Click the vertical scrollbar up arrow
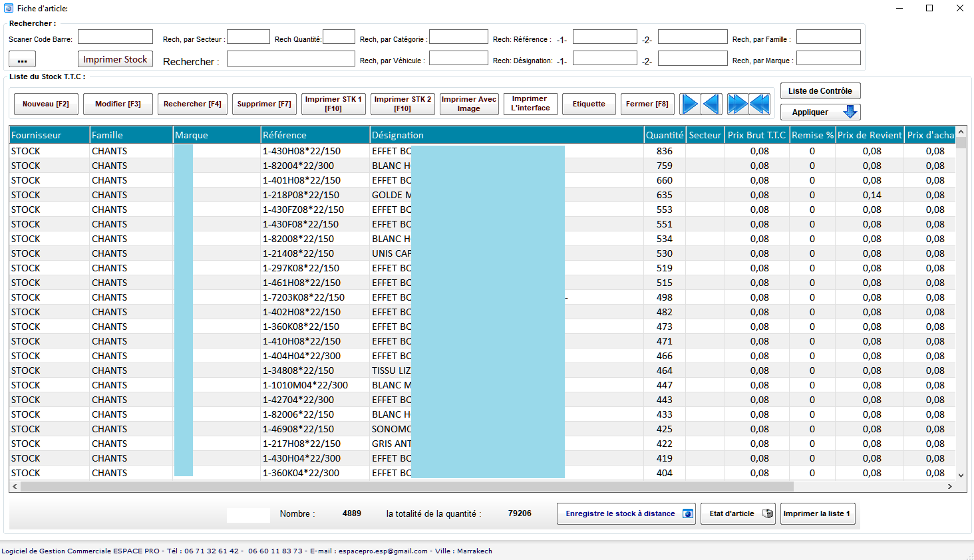This screenshot has height=560, width=974. click(961, 132)
